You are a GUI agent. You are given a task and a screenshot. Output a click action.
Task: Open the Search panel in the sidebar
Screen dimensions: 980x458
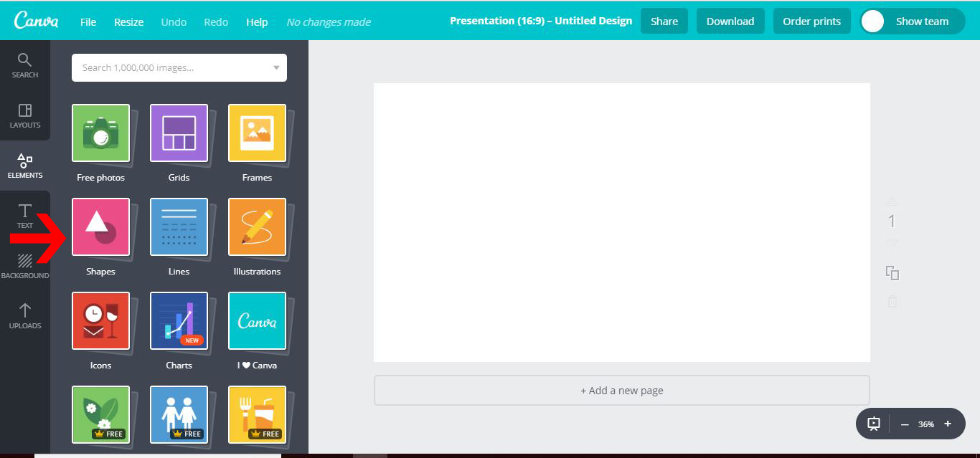(24, 66)
